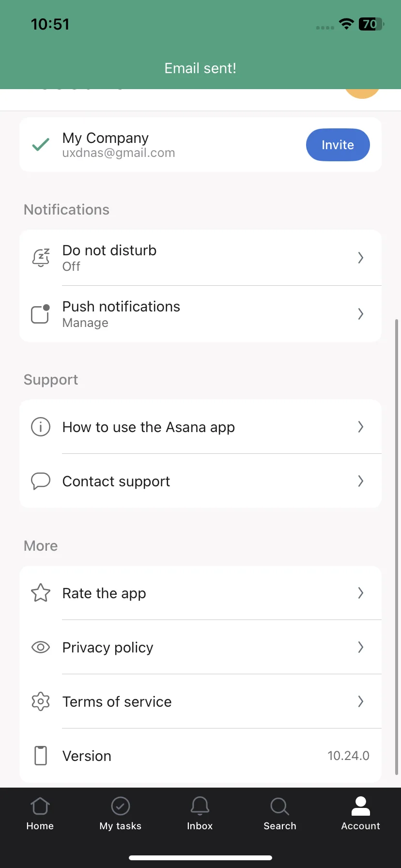Switch to the Home tab
The image size is (401, 868).
point(40,814)
